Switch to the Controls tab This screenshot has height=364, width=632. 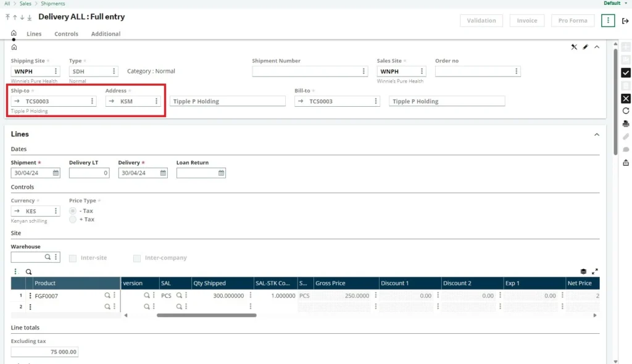[66, 34]
